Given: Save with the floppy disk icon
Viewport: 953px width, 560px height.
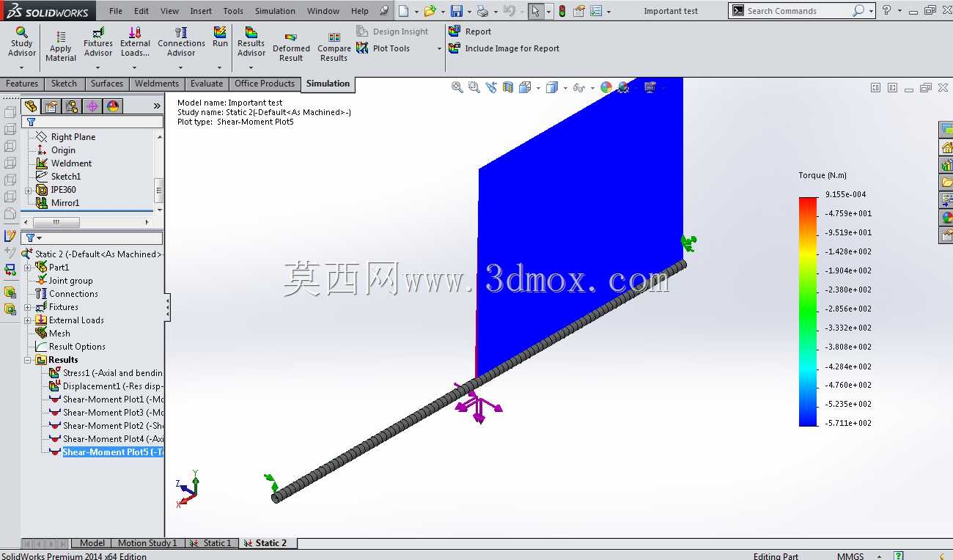Looking at the screenshot, I should 457,11.
